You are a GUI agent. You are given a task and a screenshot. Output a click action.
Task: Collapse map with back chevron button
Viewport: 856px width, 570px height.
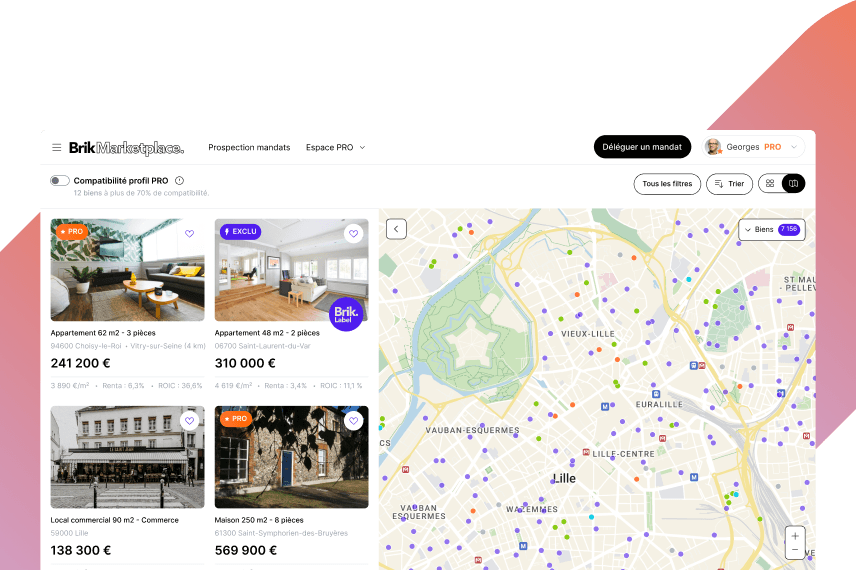pos(396,229)
